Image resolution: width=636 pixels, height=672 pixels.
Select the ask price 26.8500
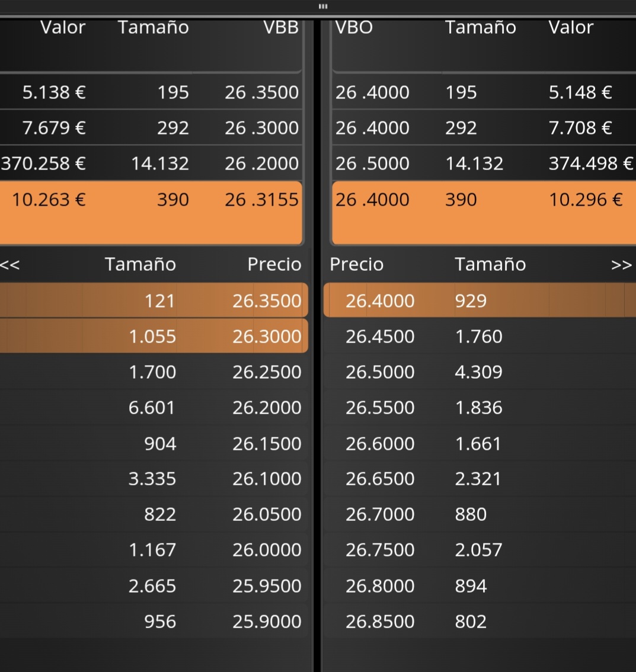click(x=380, y=622)
